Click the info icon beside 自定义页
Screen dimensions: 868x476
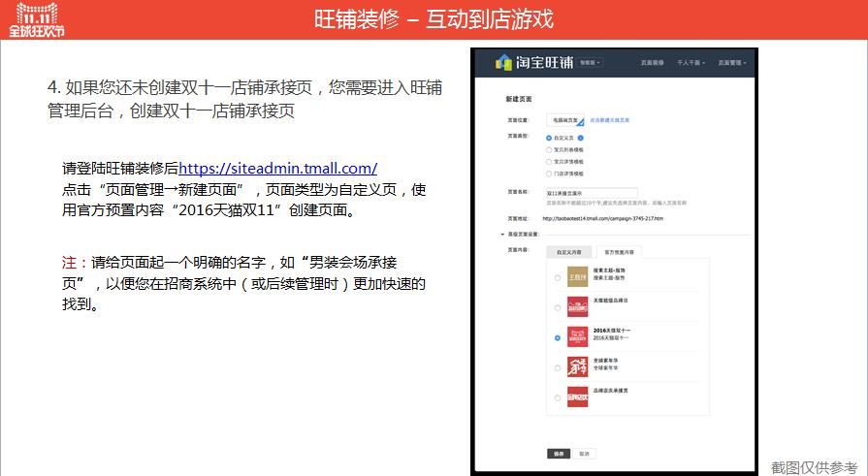(580, 138)
